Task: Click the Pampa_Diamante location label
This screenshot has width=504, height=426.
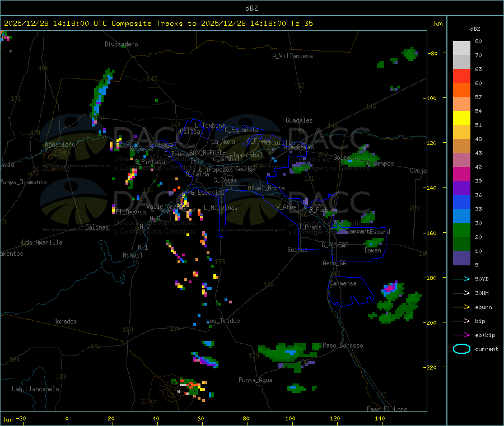Action: click(x=24, y=182)
